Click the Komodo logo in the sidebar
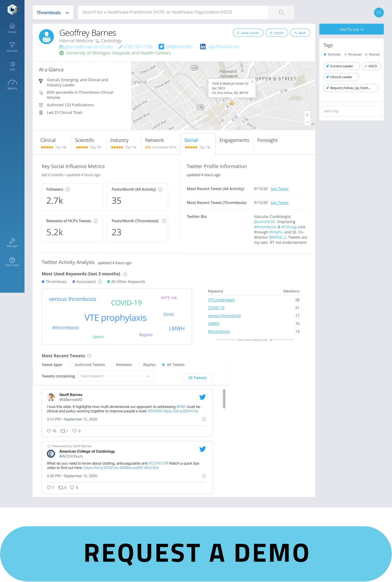The height and width of the screenshot is (582, 392). tap(12, 10)
